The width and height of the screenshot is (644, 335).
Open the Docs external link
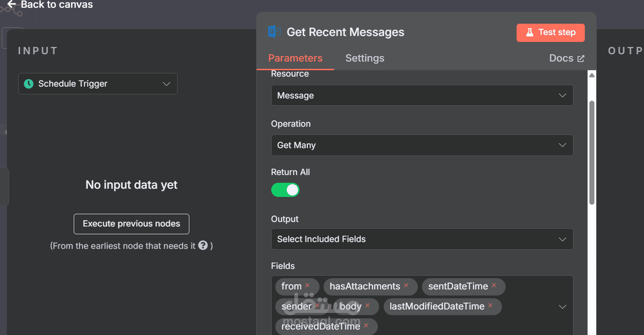point(567,58)
